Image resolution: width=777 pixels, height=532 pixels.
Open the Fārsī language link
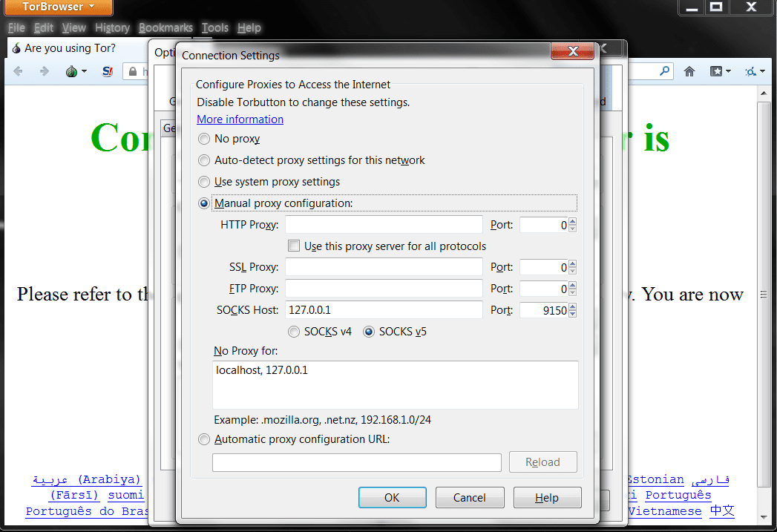pyautogui.click(x=74, y=495)
